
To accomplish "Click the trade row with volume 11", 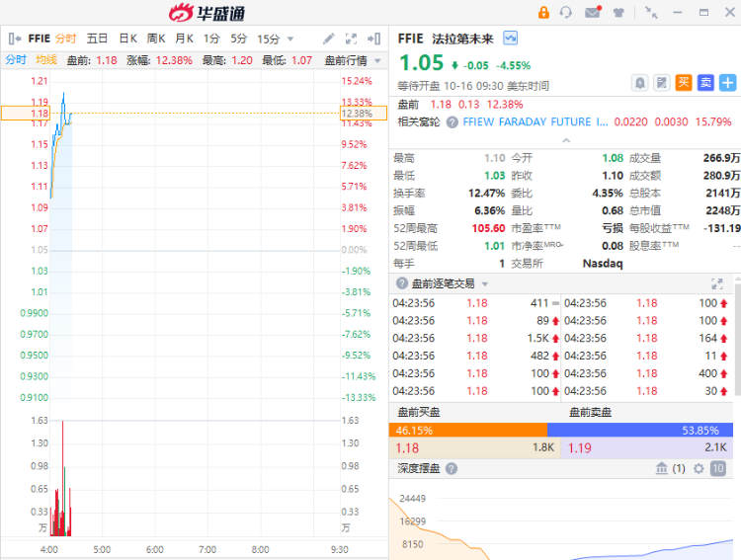I will tap(646, 356).
